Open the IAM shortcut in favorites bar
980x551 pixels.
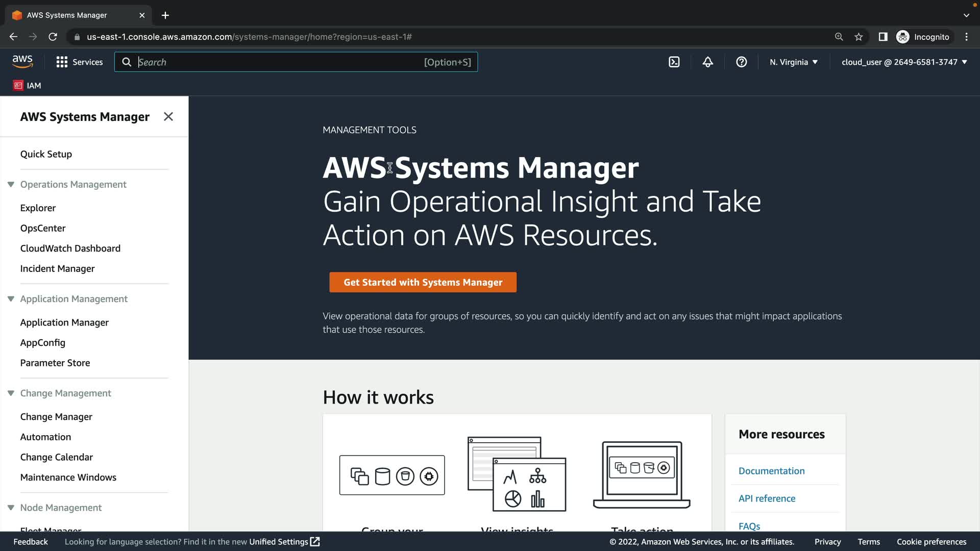point(28,86)
